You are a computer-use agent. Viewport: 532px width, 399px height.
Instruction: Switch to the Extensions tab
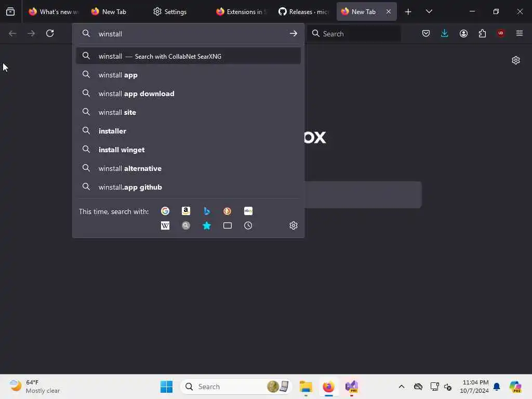point(240,11)
